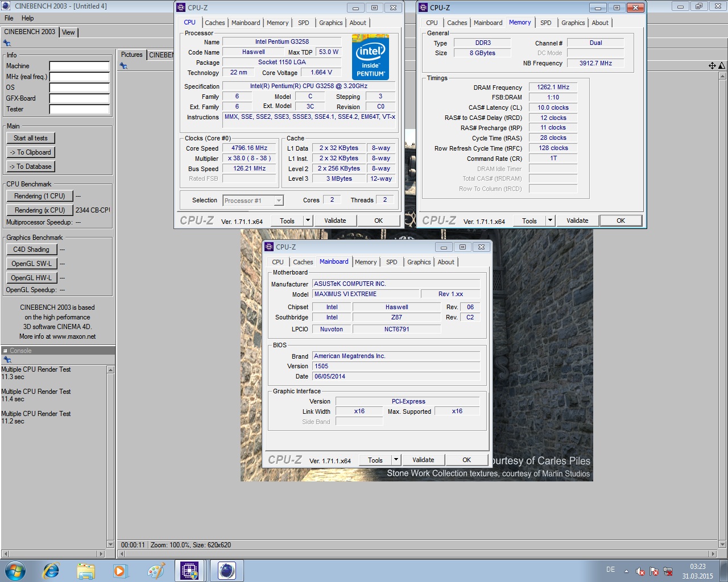The image size is (728, 582).
Task: Run OpenGL HW-L benchmark
Action: [31, 278]
